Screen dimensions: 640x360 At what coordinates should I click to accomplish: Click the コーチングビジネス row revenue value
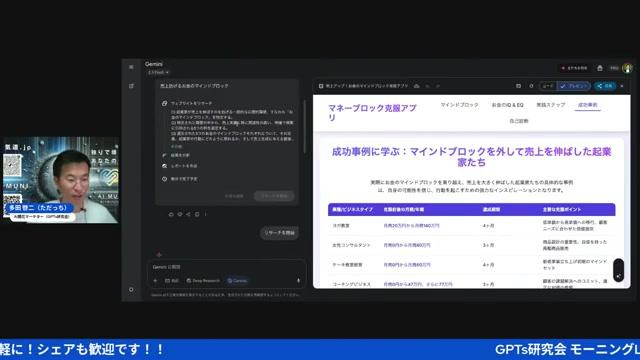[418, 284]
